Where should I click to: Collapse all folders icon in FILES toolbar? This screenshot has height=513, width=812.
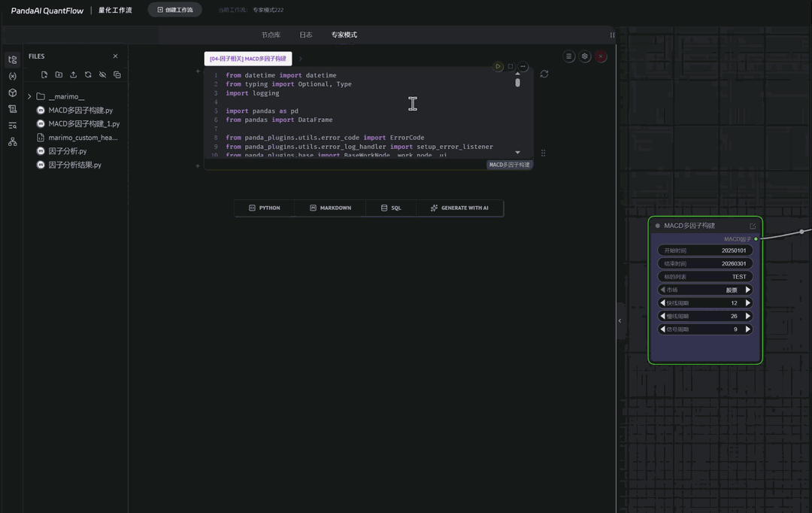pos(117,74)
